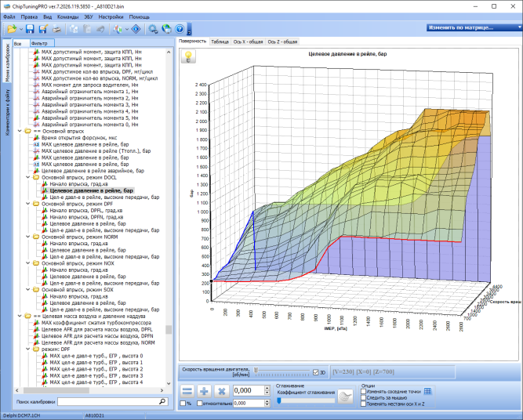Screen dimensions: 523x420
Task: Select 'MAX коэффициент сжатия турбокомпрессора' item
Action: (96, 323)
